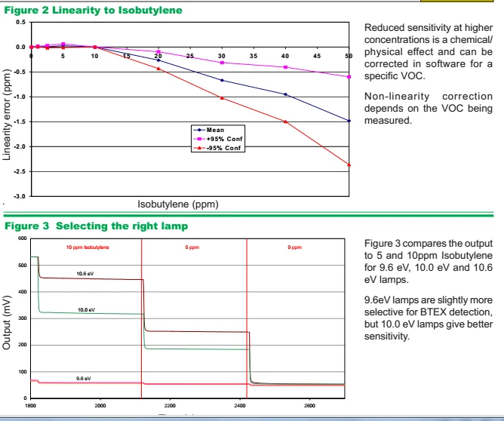
Task: Click the '400' tick on the Output axis
Action: coord(23,292)
